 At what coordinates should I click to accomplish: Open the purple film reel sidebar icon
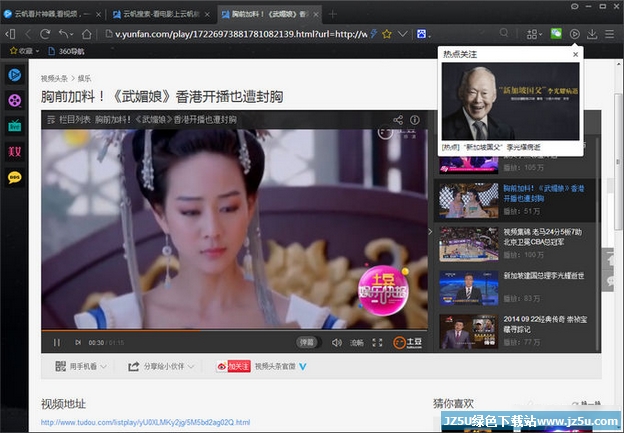(x=15, y=100)
